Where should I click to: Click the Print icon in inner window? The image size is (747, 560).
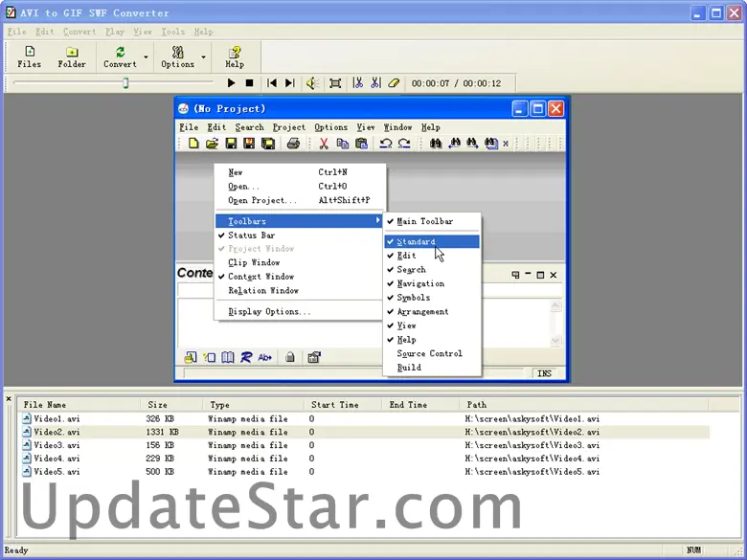[x=293, y=144]
